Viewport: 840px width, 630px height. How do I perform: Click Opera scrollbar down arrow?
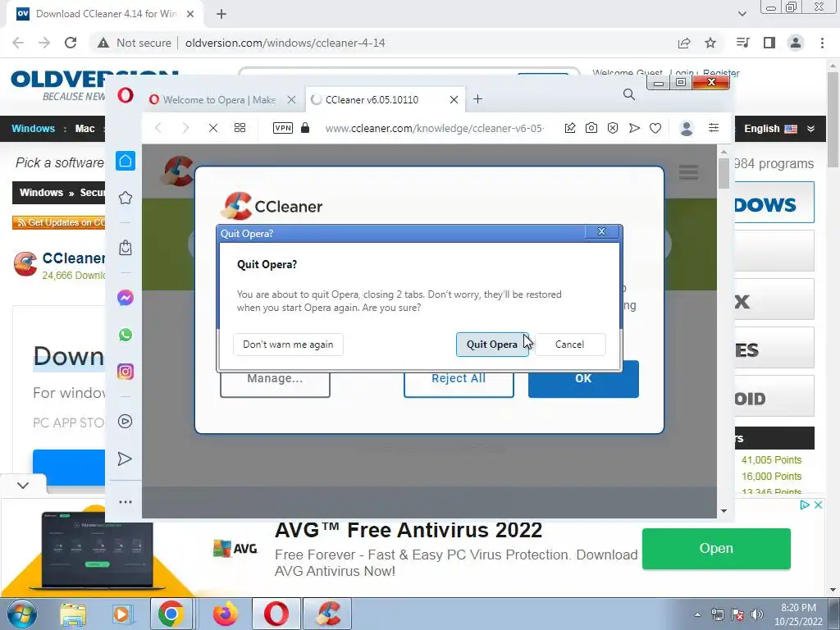[x=724, y=511]
